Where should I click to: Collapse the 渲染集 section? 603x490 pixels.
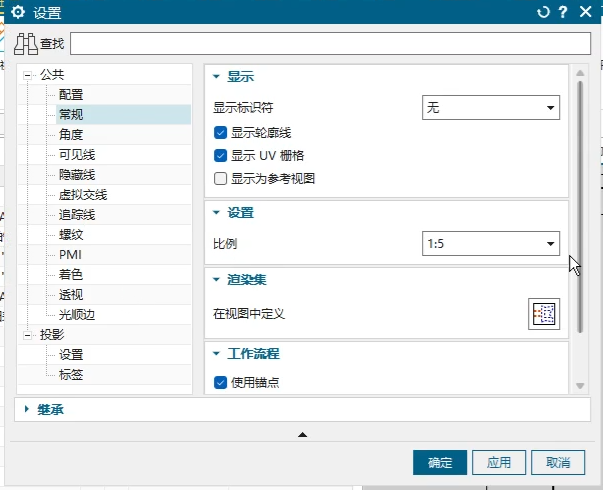[x=216, y=279]
